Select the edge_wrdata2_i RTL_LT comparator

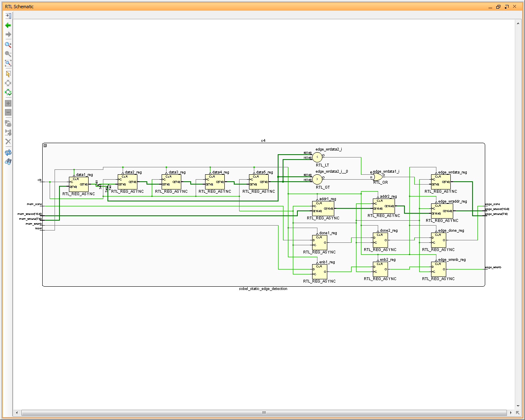[x=317, y=157]
